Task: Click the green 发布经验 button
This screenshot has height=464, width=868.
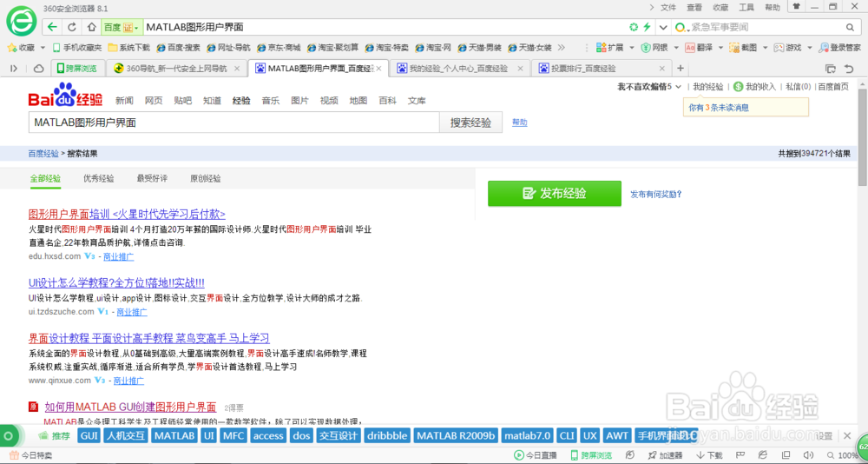Action: (554, 194)
